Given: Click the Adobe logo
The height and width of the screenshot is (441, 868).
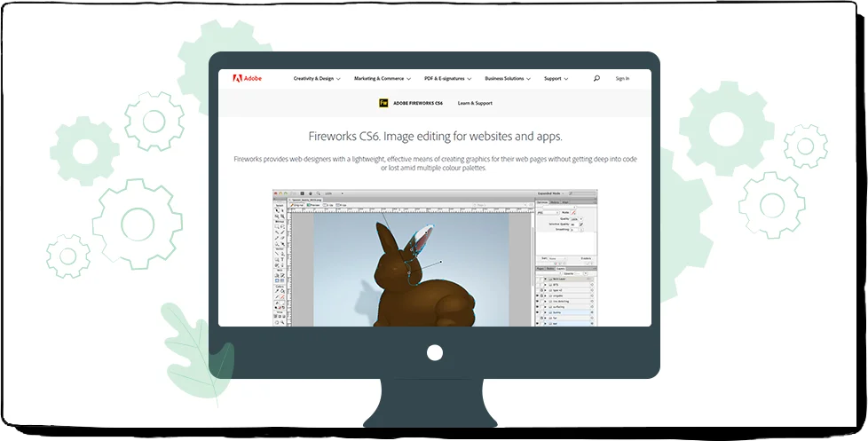Looking at the screenshot, I should click(247, 79).
